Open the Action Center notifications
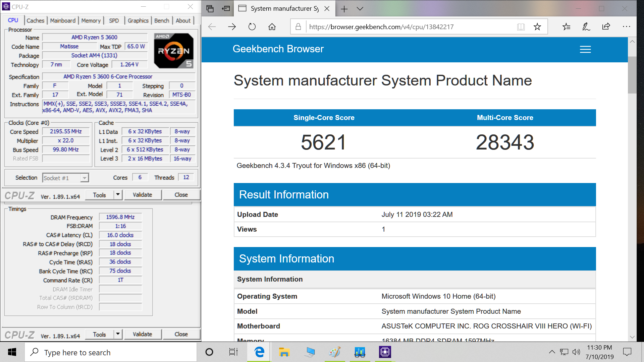The width and height of the screenshot is (644, 362). click(x=627, y=352)
